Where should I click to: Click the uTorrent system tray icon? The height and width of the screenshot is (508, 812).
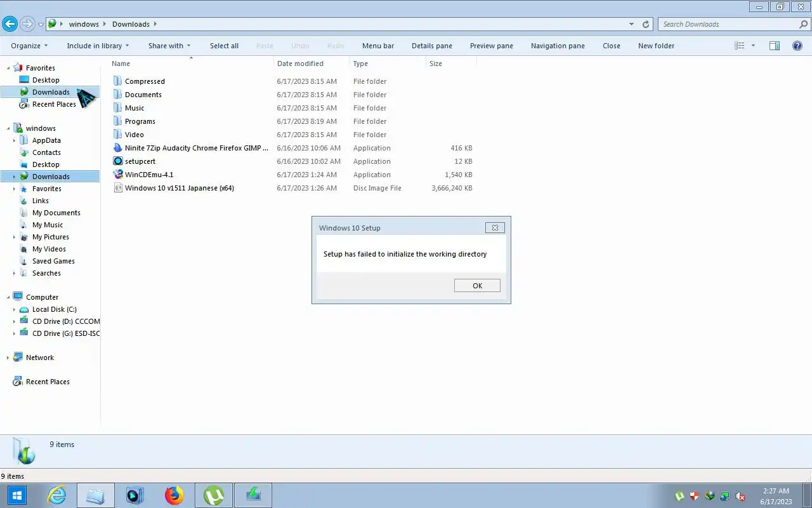pyautogui.click(x=679, y=497)
